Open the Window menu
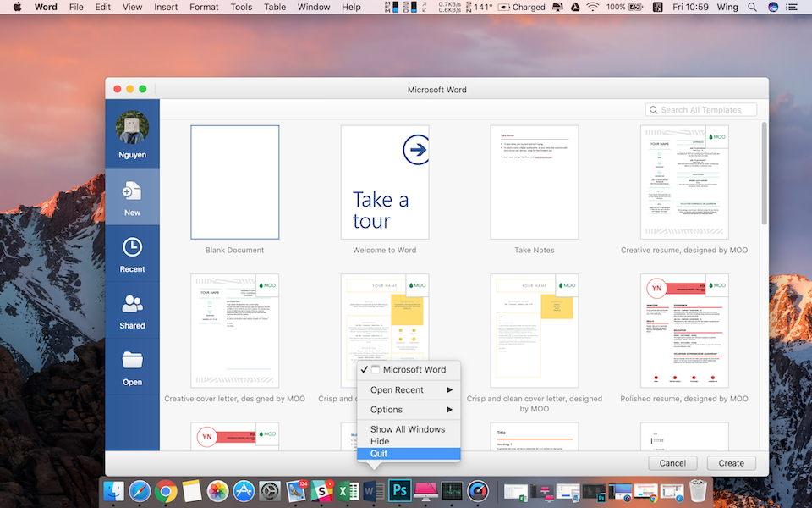The image size is (812, 508). pos(313,8)
